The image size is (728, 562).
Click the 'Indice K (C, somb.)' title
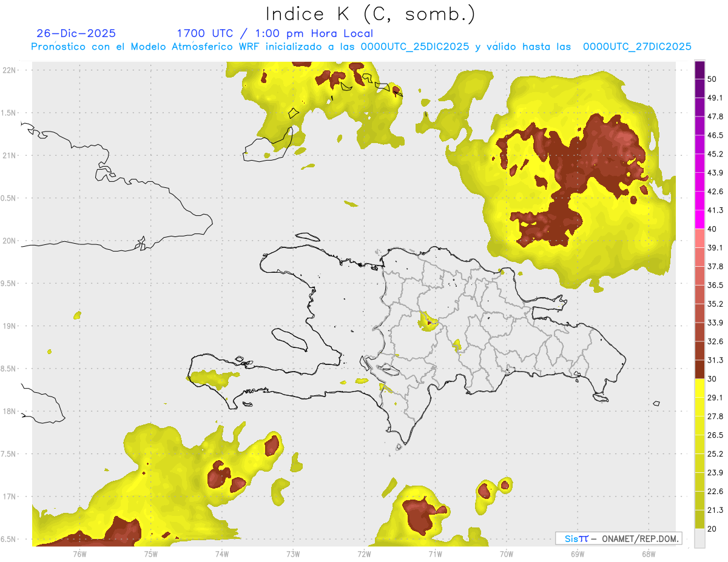[370, 14]
